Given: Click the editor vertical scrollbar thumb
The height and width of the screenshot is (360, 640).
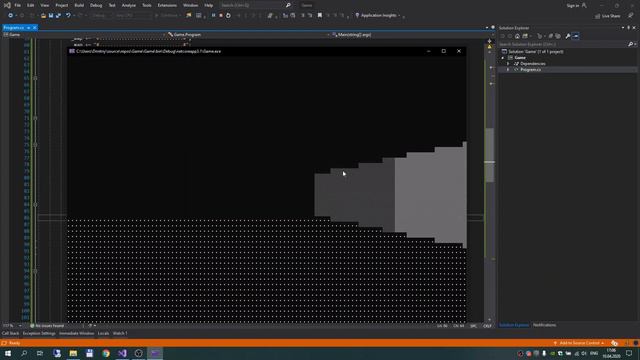Looking at the screenshot, I should click(x=489, y=155).
